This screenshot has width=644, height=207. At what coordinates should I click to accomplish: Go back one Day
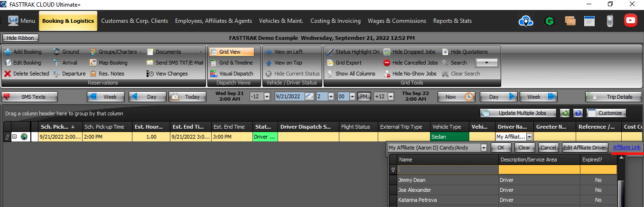coord(147,97)
